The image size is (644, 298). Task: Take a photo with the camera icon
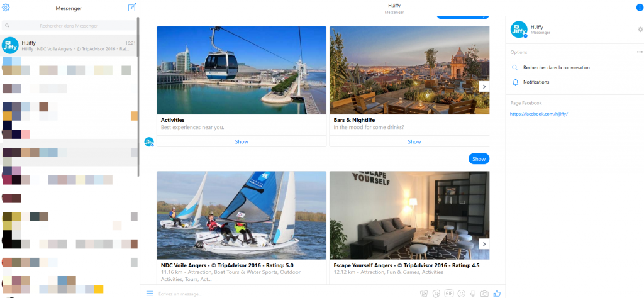pos(485,294)
